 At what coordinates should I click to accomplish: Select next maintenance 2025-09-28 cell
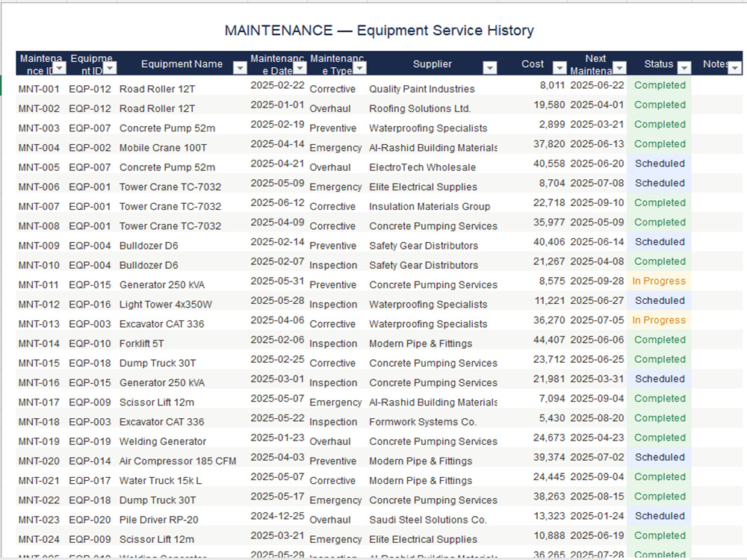(x=597, y=281)
